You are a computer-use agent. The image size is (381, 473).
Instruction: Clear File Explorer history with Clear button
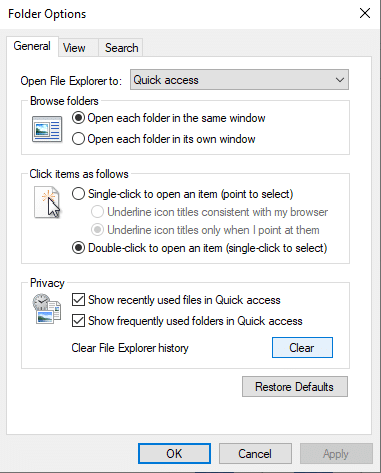[302, 348]
